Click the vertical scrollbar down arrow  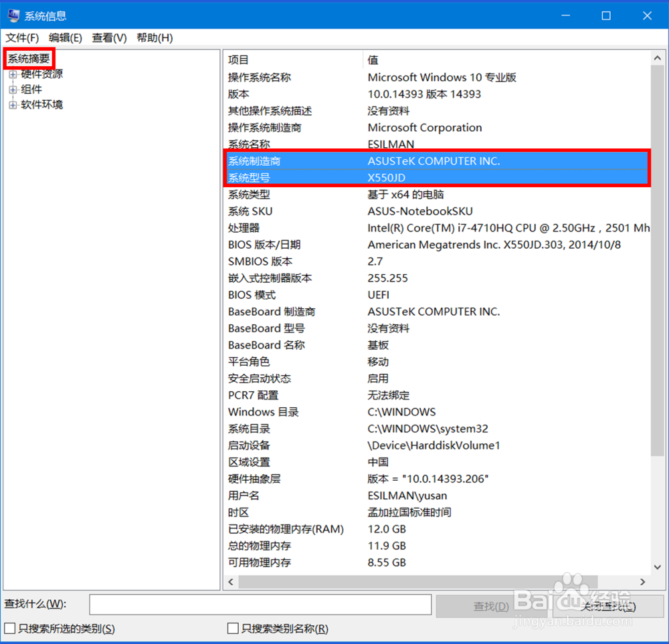pos(658,567)
